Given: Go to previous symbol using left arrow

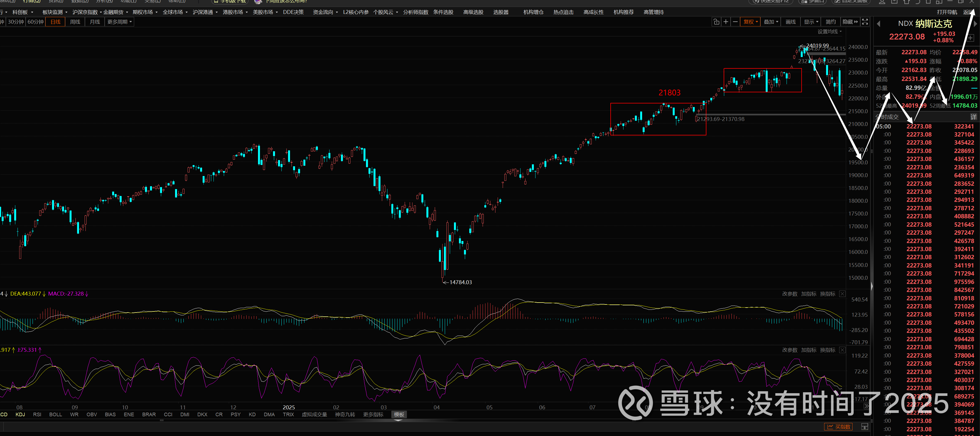Looking at the screenshot, I should point(878,24).
